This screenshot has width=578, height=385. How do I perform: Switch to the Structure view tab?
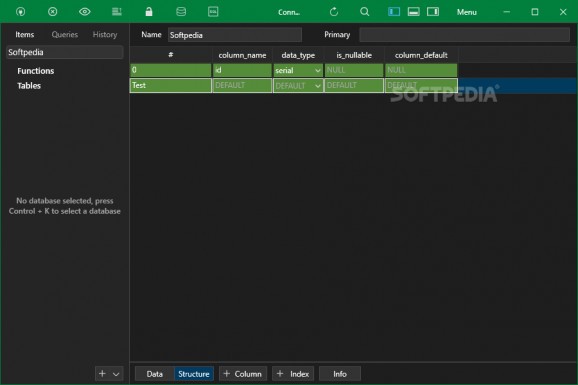tap(194, 374)
